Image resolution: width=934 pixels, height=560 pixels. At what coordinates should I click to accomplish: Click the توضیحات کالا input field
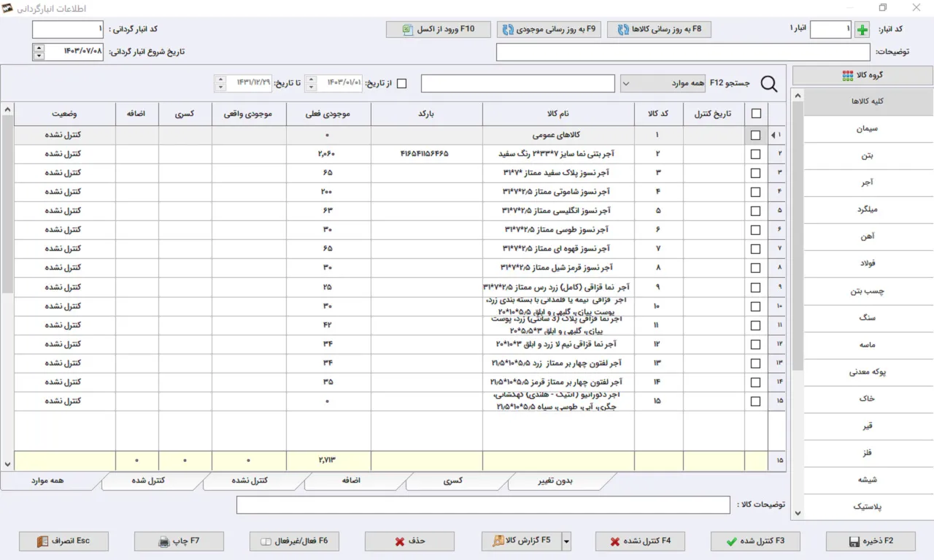(x=483, y=505)
